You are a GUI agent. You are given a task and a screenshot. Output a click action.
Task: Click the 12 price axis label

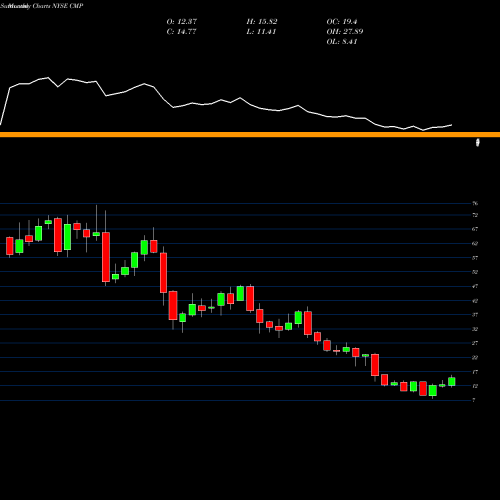point(475,386)
